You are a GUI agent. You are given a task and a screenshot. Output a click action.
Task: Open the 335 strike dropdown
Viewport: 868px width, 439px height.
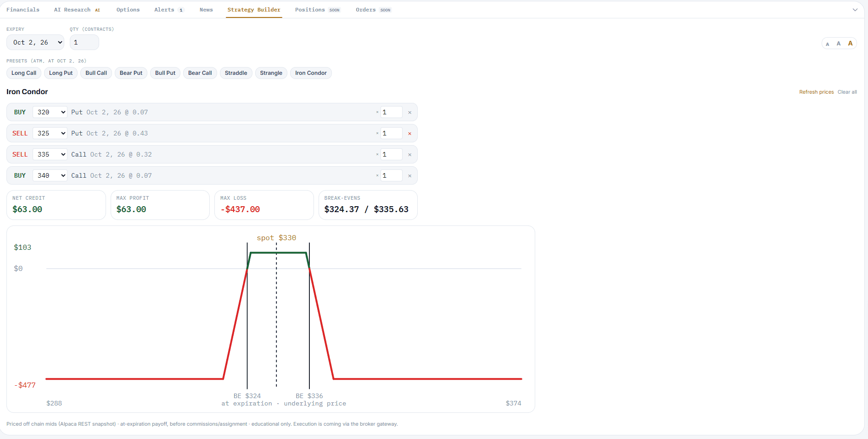[x=50, y=154]
